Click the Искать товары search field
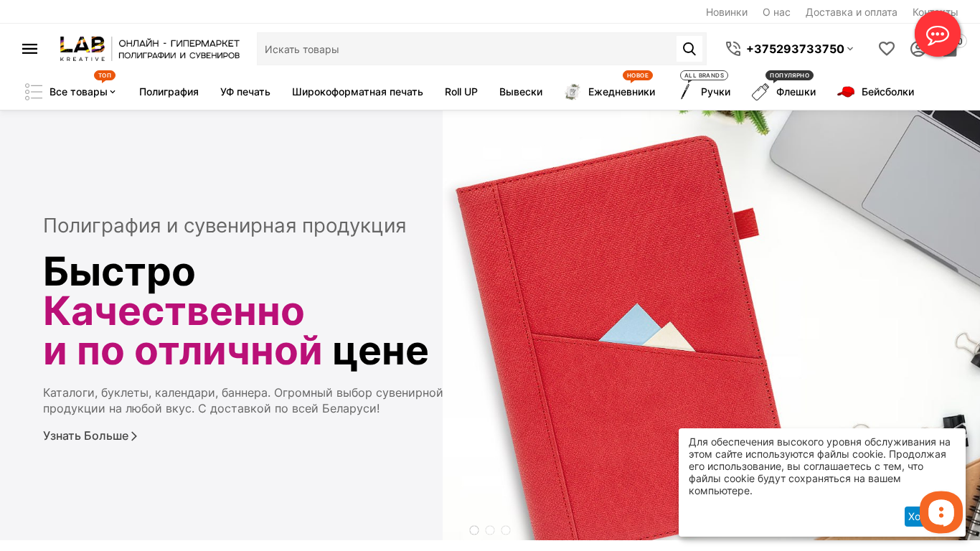 pos(466,49)
